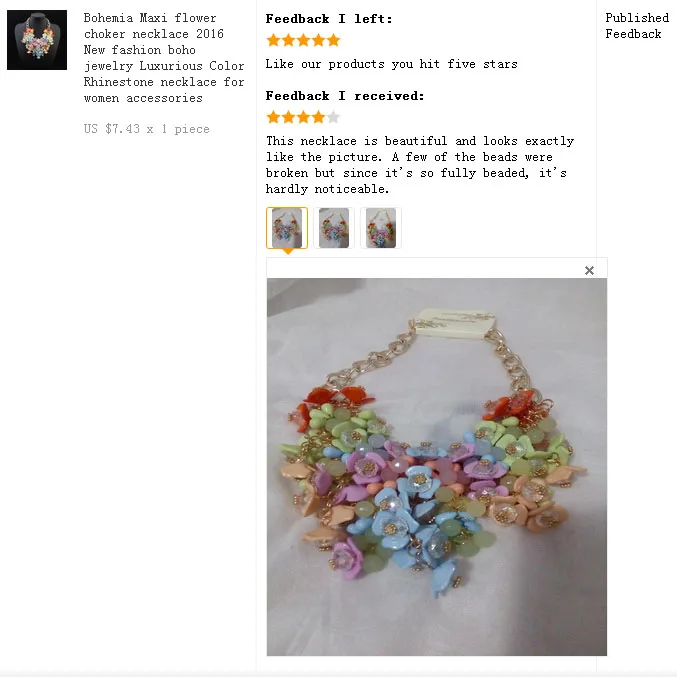Open the Bohemia Maxi flower necklace link
The width and height of the screenshot is (677, 677).
point(164,58)
